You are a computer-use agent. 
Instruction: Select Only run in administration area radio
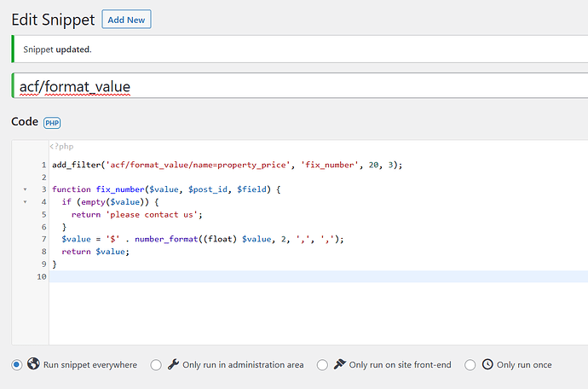(156, 364)
